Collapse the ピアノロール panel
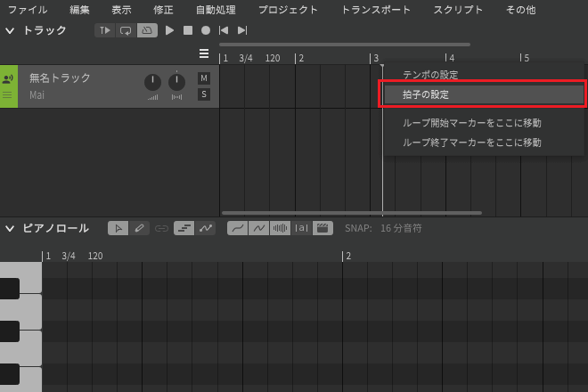The image size is (588, 392). [10, 228]
